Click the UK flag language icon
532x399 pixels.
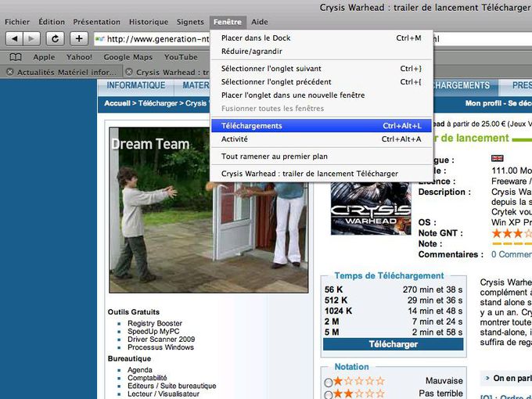[497, 158]
